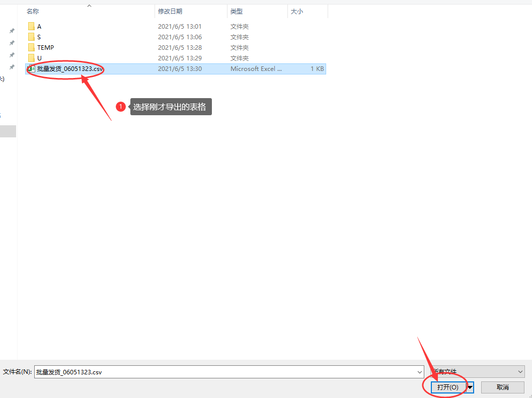This screenshot has height=398, width=532.
Task: Open the 文件名 history dropdown arrow
Action: coord(420,372)
